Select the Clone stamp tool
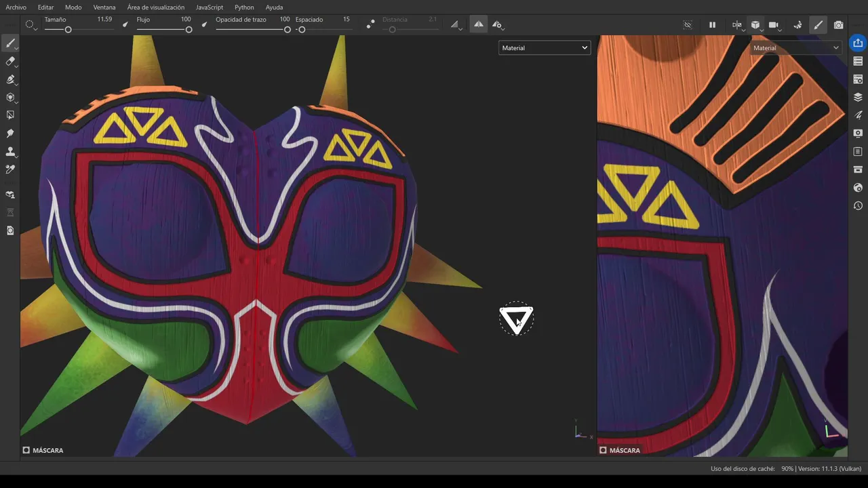Screen dimensions: 868x488 point(10,151)
